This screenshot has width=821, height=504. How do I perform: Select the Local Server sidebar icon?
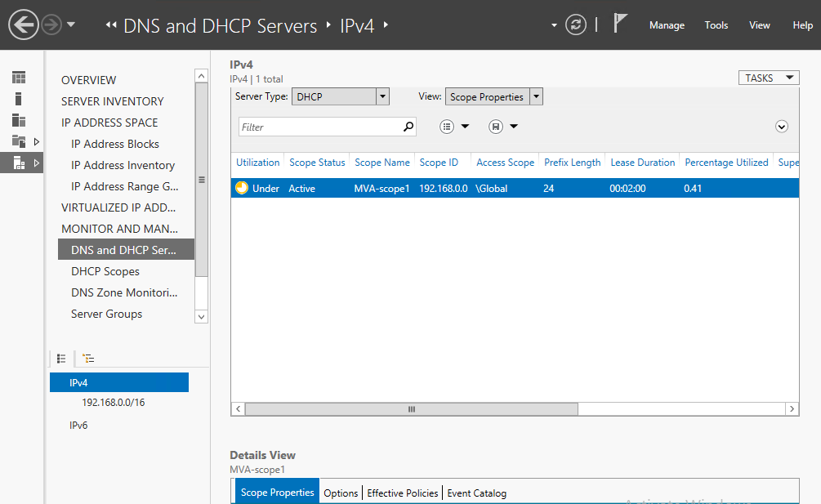(x=19, y=99)
